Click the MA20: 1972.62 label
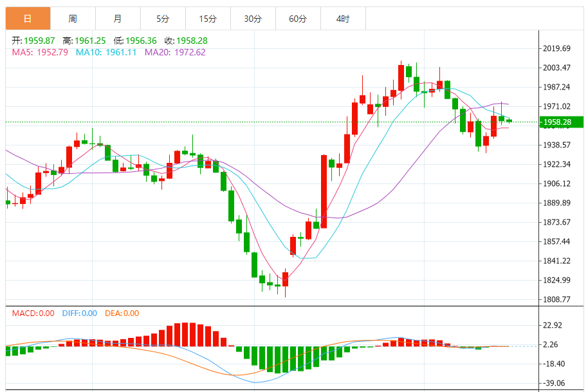 pyautogui.click(x=175, y=52)
